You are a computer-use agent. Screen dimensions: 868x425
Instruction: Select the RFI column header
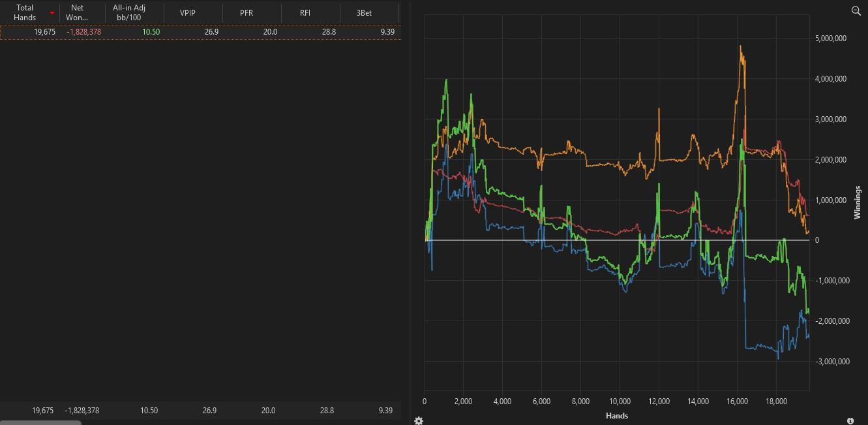tap(305, 13)
